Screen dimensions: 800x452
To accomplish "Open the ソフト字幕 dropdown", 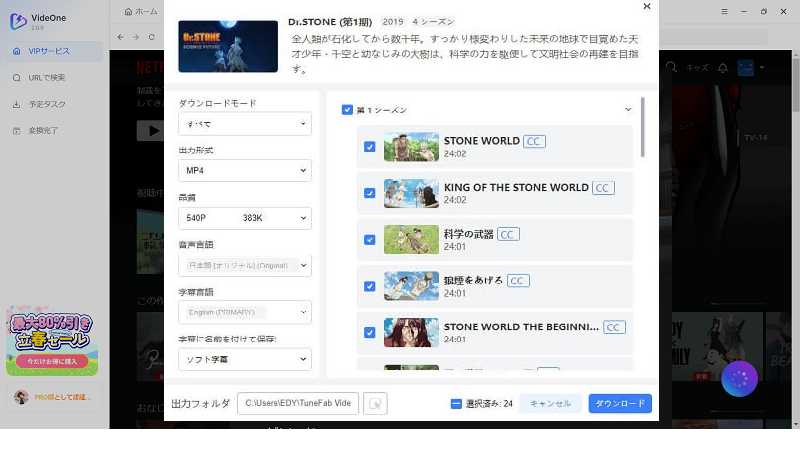I will [x=245, y=359].
